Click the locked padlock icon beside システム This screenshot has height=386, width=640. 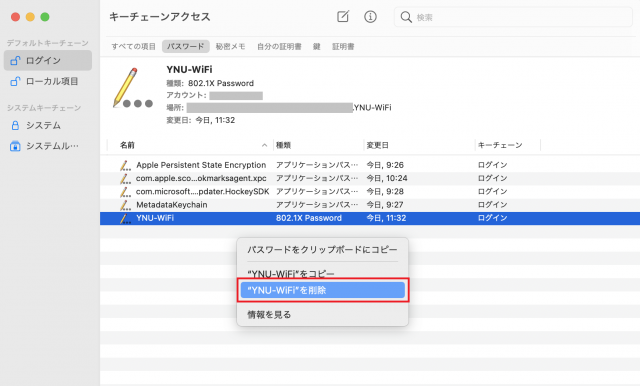[15, 125]
